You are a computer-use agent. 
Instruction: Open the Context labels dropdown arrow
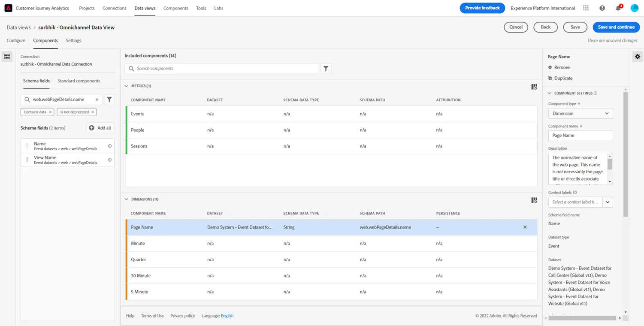pyautogui.click(x=608, y=202)
